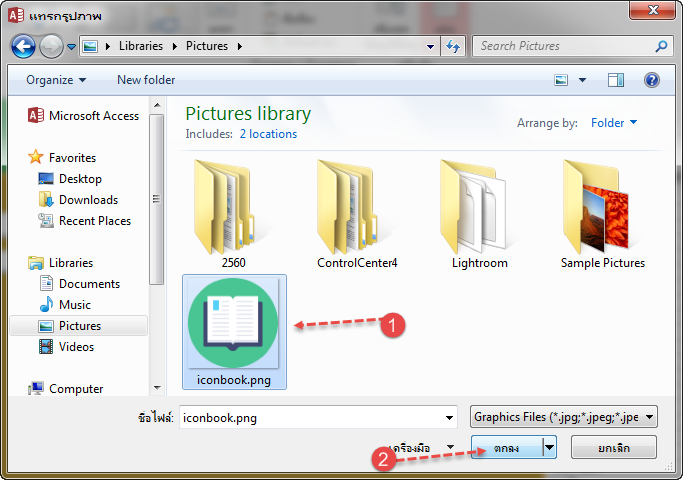The height and width of the screenshot is (480, 683).
Task: Click the refresh button beside address bar
Action: 454,46
